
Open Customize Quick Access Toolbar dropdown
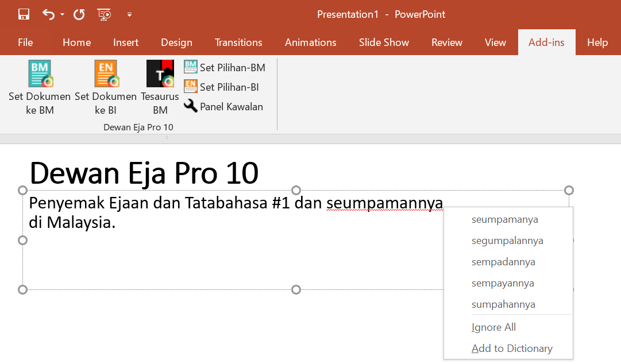[x=129, y=14]
